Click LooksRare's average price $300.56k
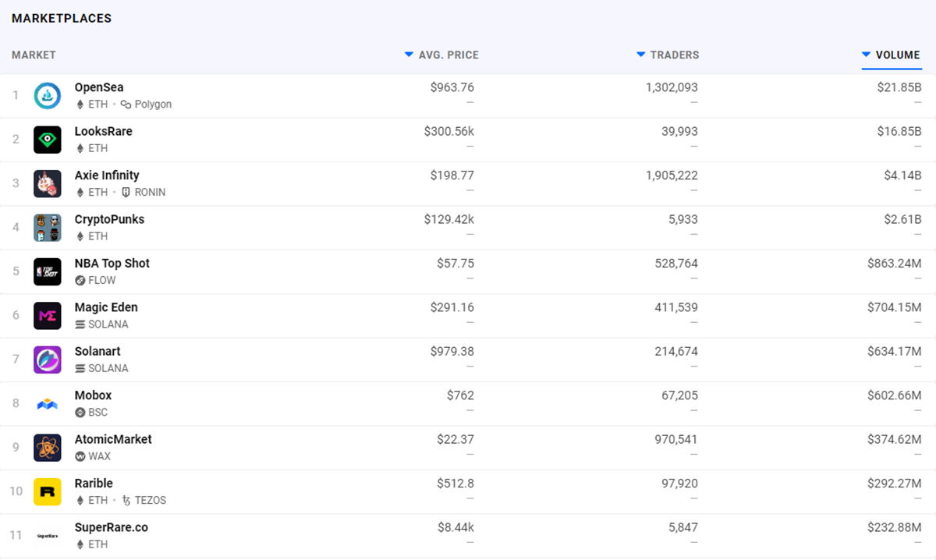 [448, 131]
